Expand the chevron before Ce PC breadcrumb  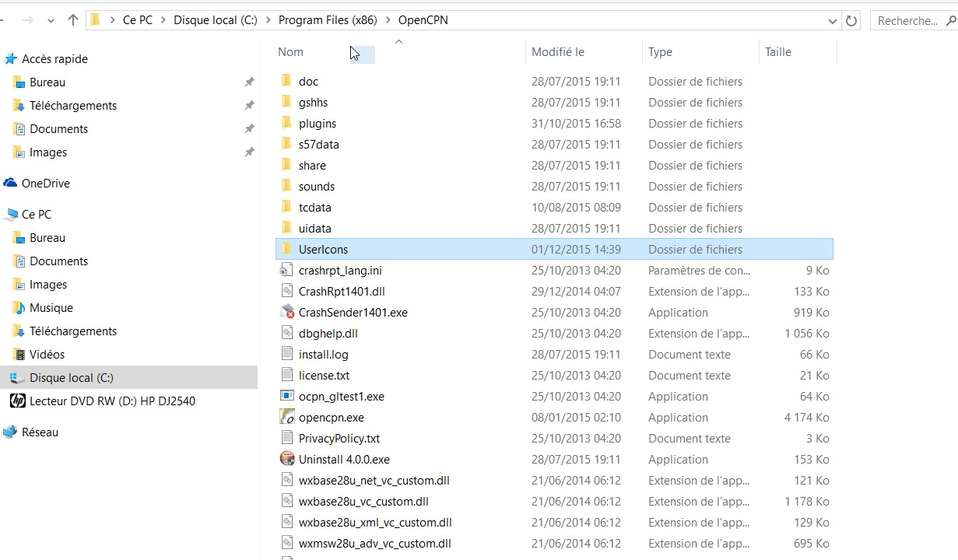[113, 20]
